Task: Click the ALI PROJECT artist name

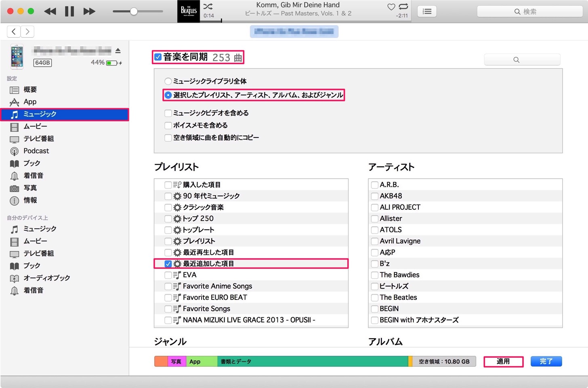Action: 400,207
